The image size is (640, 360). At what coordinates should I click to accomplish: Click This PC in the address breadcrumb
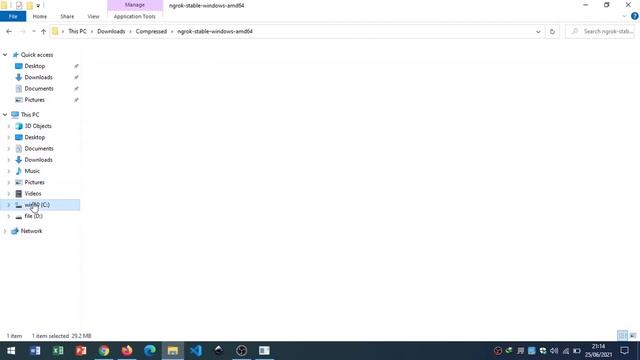pos(77,31)
